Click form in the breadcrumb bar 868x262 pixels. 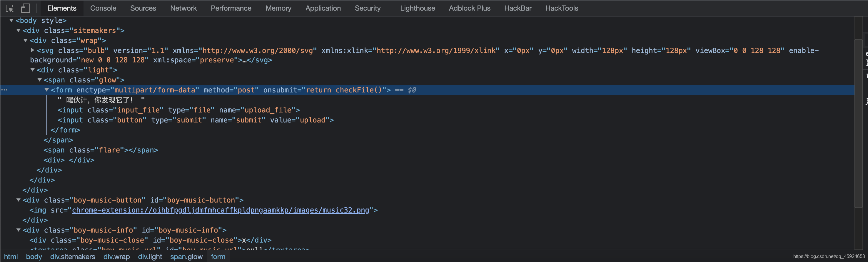(x=218, y=257)
